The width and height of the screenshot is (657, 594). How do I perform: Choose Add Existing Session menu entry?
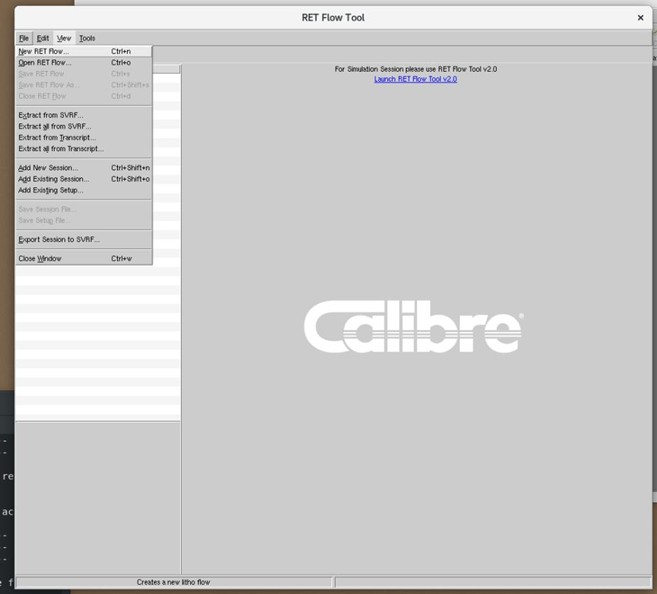[x=84, y=179]
